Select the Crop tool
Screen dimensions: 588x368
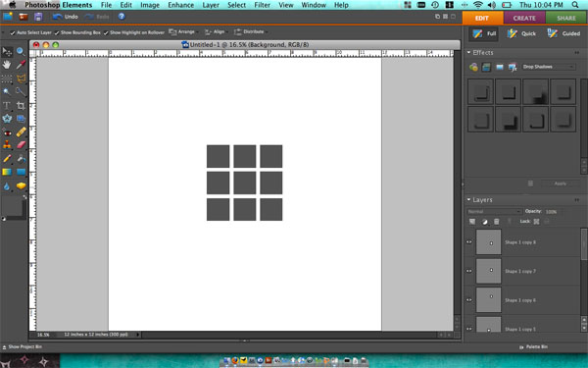(x=21, y=106)
